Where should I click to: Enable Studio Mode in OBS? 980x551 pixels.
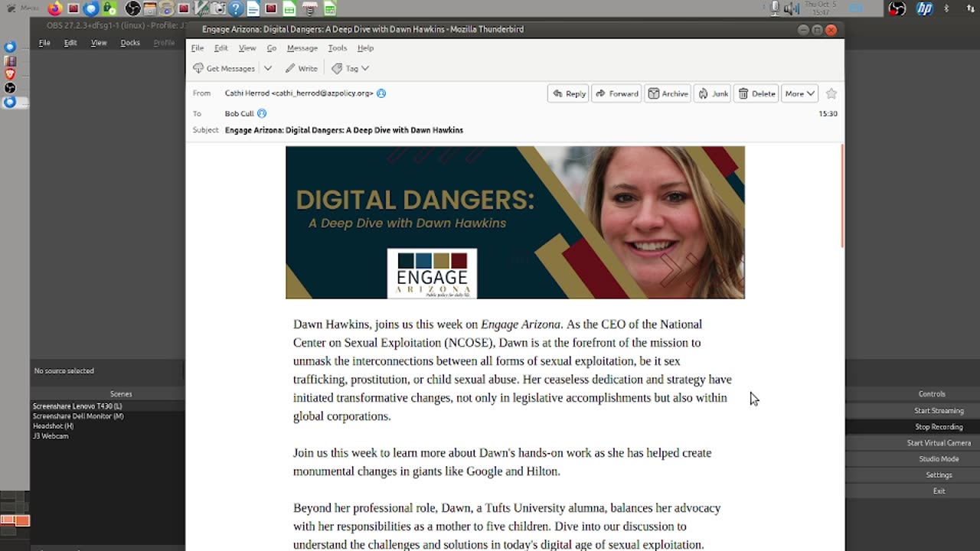pos(939,459)
